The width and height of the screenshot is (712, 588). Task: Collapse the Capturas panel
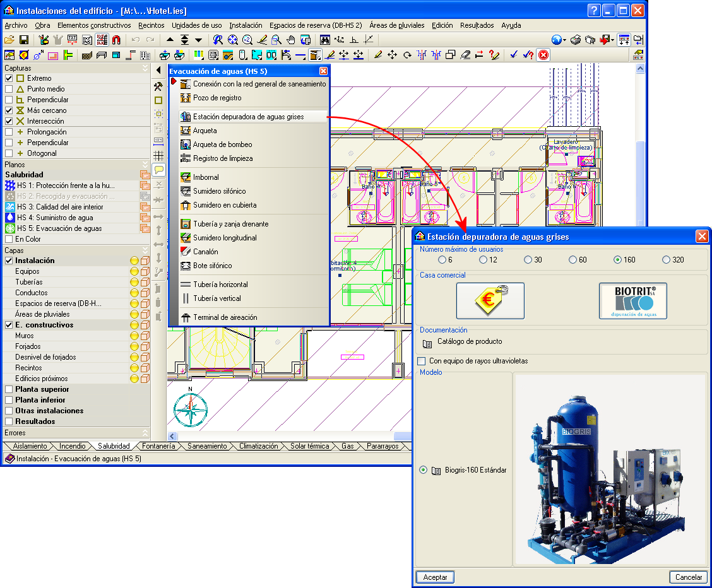click(145, 68)
